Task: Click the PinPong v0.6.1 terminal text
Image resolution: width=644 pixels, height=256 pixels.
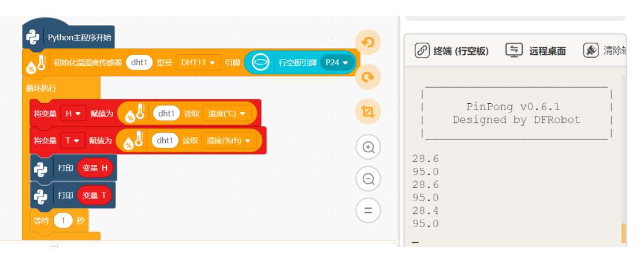Action: coord(513,107)
